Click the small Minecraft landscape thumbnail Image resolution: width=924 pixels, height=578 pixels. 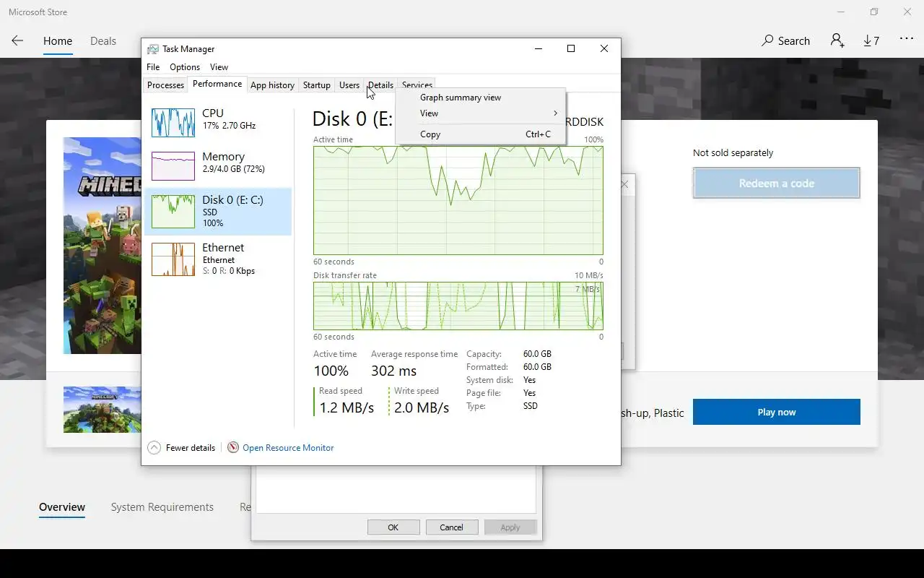[102, 410]
